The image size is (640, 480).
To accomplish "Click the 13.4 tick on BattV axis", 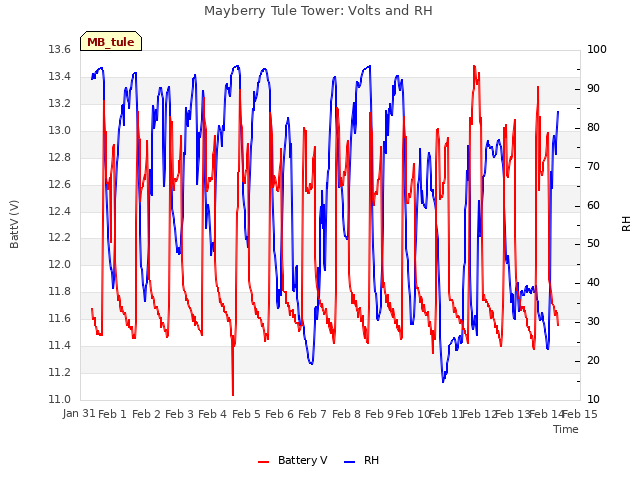I will [x=60, y=77].
